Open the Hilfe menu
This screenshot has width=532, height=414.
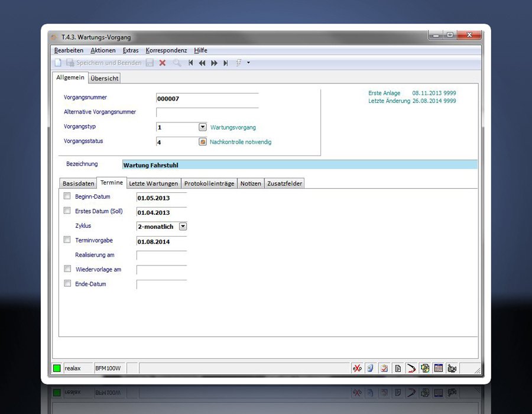[x=200, y=50]
